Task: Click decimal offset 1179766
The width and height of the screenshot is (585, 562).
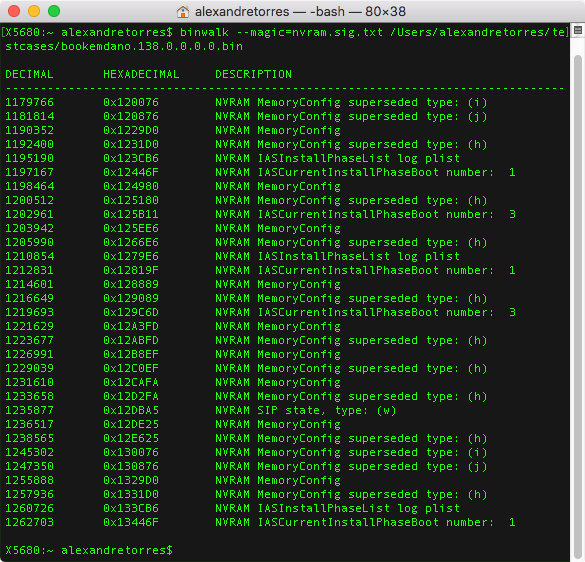Action: click(29, 102)
